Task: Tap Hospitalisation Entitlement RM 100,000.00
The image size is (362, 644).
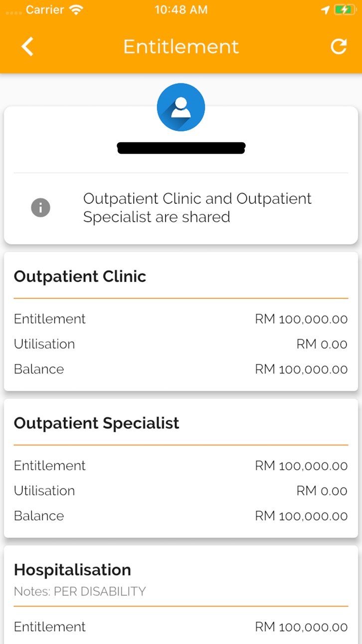Action: coord(301,627)
